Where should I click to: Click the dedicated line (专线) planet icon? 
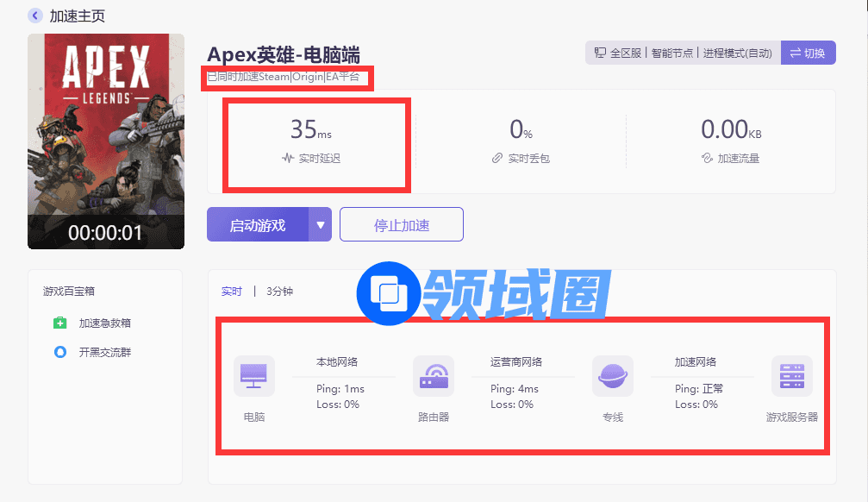(612, 376)
